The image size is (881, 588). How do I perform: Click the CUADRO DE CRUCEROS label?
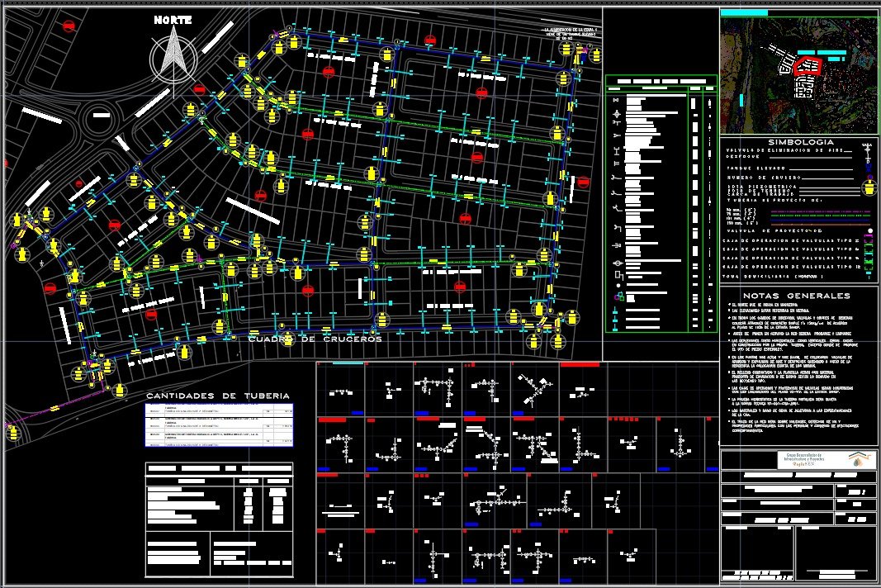pos(315,339)
